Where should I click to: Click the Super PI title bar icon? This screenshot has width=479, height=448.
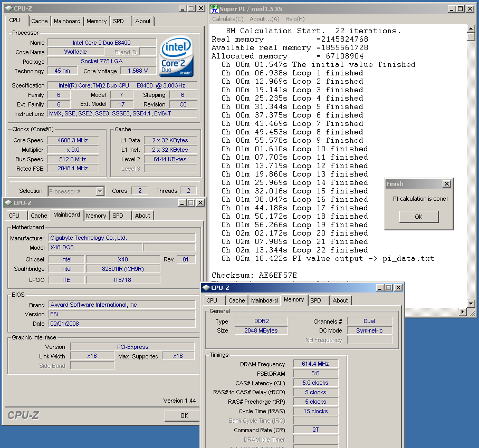214,8
